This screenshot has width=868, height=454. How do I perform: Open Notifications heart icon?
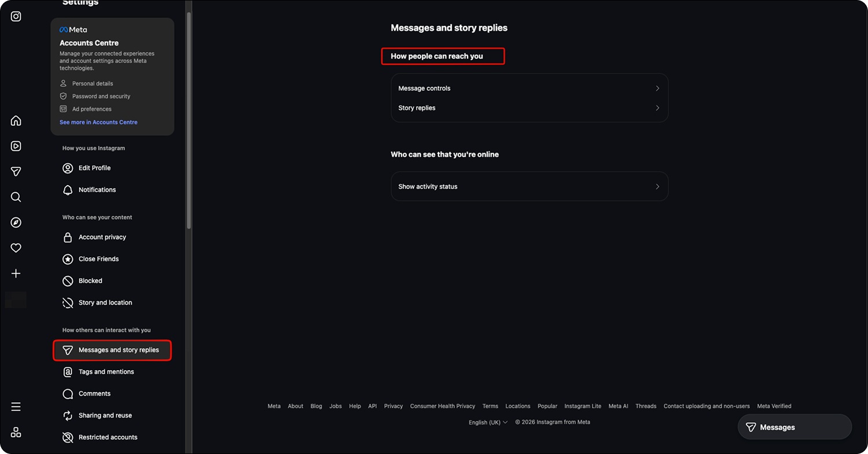[16, 248]
